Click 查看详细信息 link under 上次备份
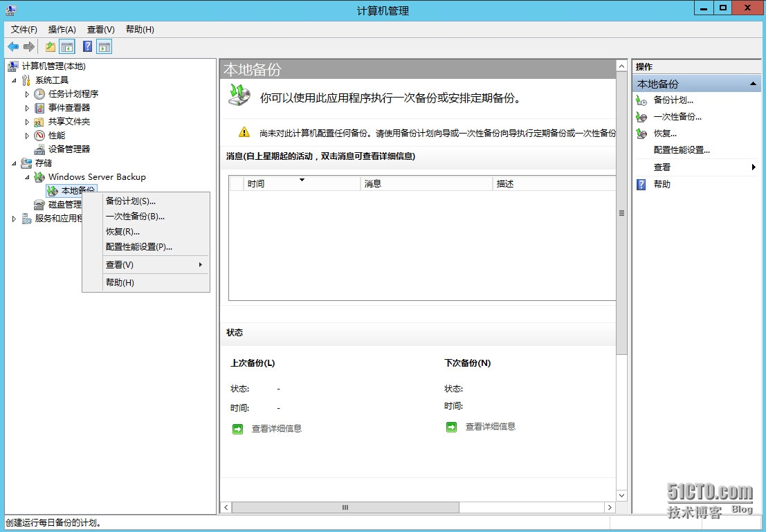This screenshot has height=532, width=766. pyautogui.click(x=277, y=429)
